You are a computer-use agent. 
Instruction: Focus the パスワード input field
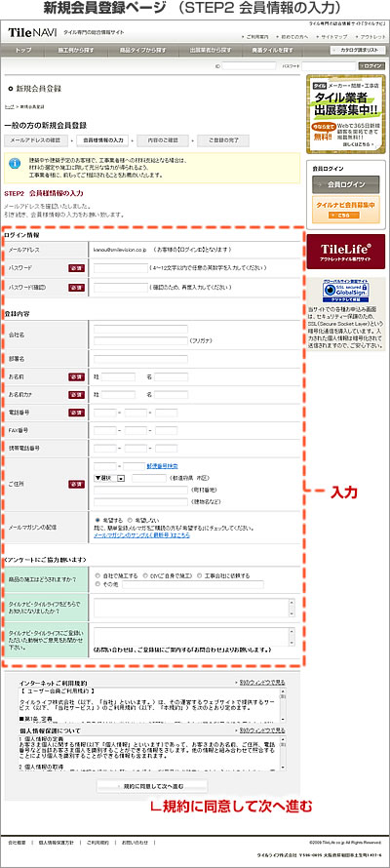click(121, 268)
